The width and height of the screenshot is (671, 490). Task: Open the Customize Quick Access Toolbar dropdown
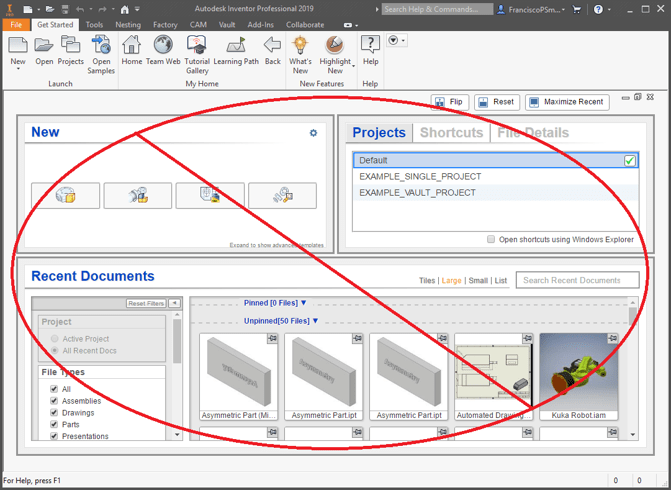click(137, 9)
